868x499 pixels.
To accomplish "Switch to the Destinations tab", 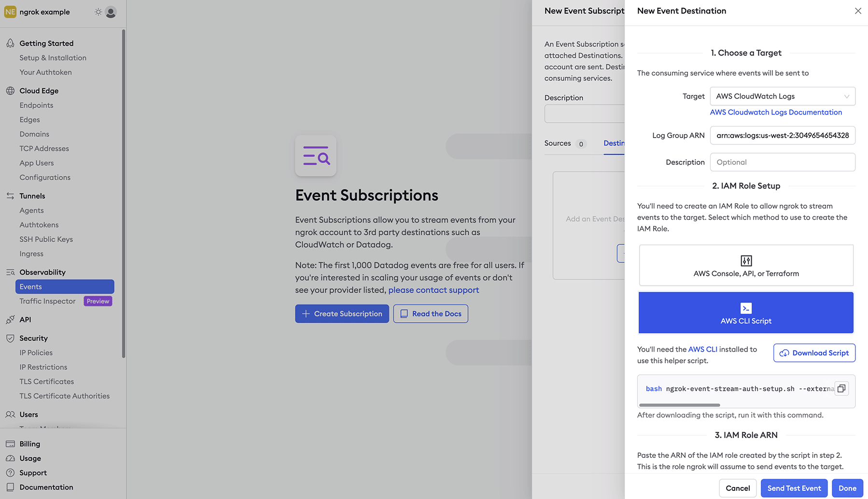I will point(614,143).
